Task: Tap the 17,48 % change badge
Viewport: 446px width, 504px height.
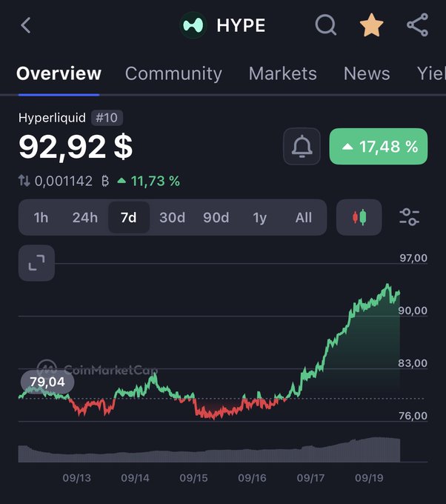Action: tap(379, 146)
